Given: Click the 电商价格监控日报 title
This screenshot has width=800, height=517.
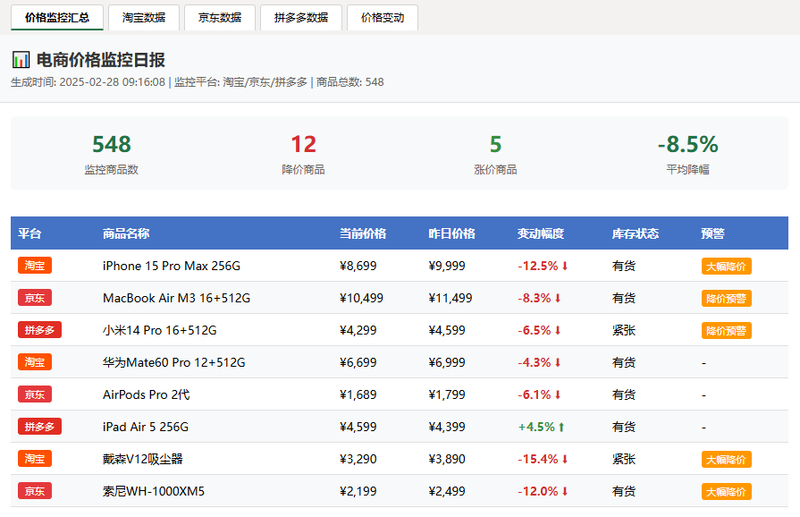Looking at the screenshot, I should click(x=101, y=60).
